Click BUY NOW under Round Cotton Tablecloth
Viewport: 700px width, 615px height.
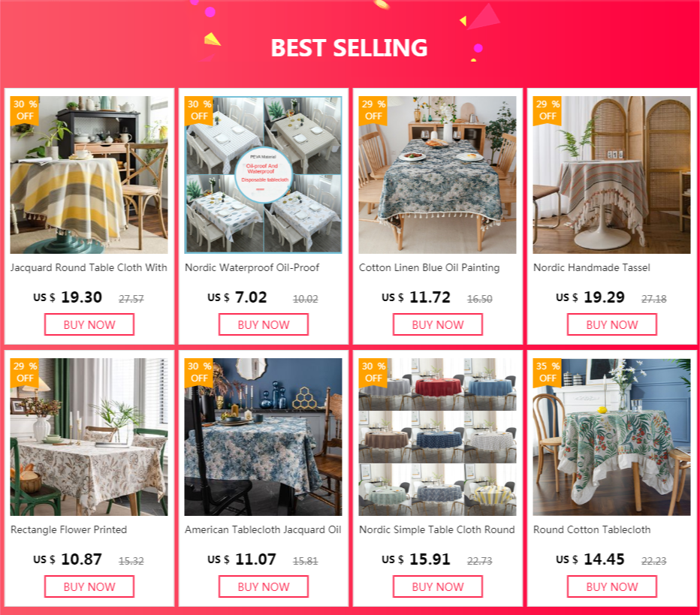(612, 586)
